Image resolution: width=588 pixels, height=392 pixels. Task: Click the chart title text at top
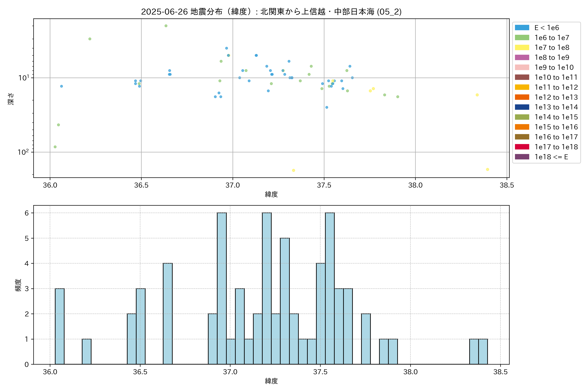(x=271, y=11)
